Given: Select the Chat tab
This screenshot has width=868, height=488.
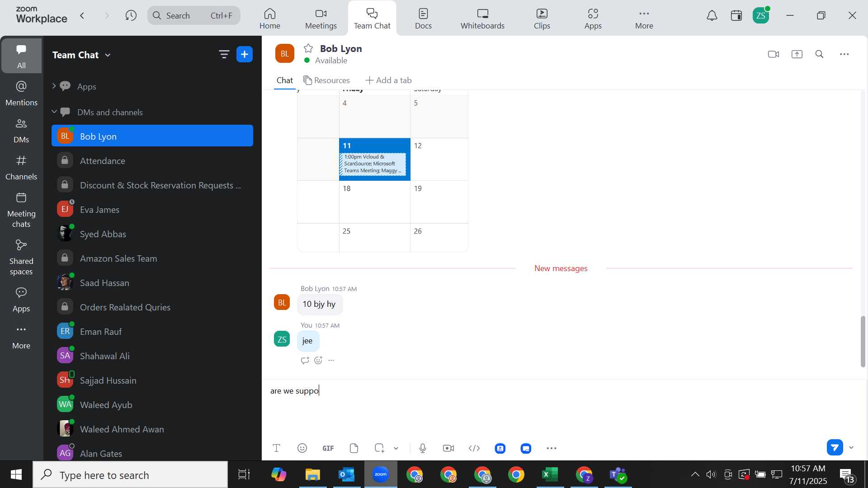Looking at the screenshot, I should tap(285, 80).
